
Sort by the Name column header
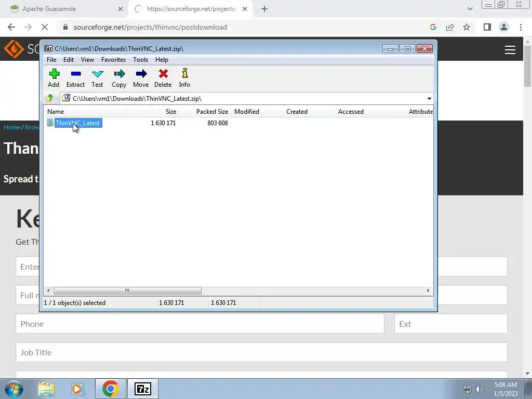click(85, 112)
